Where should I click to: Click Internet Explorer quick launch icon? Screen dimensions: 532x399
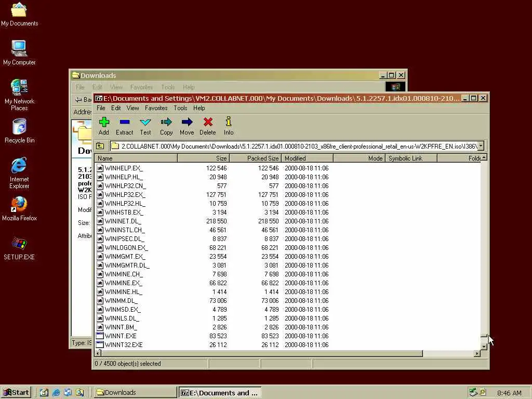[56, 392]
